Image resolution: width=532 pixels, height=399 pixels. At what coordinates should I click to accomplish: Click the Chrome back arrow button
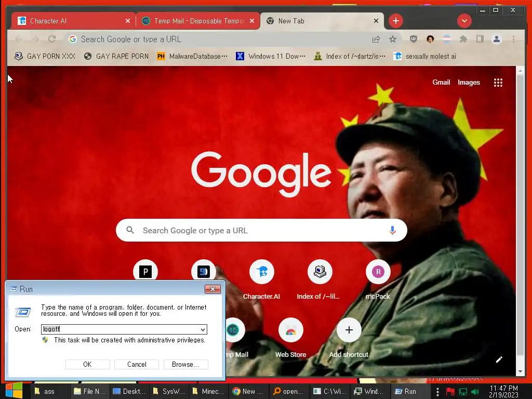19,39
